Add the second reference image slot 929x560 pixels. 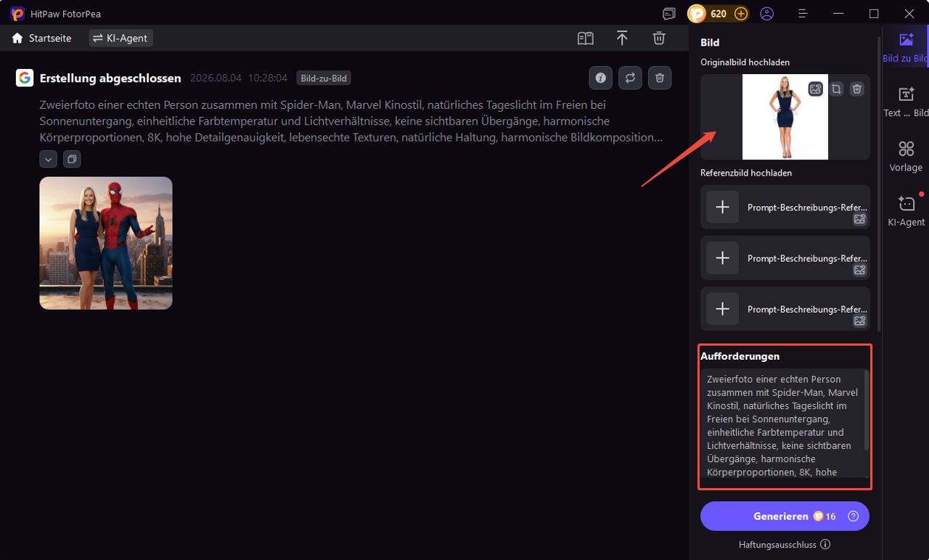tap(723, 258)
